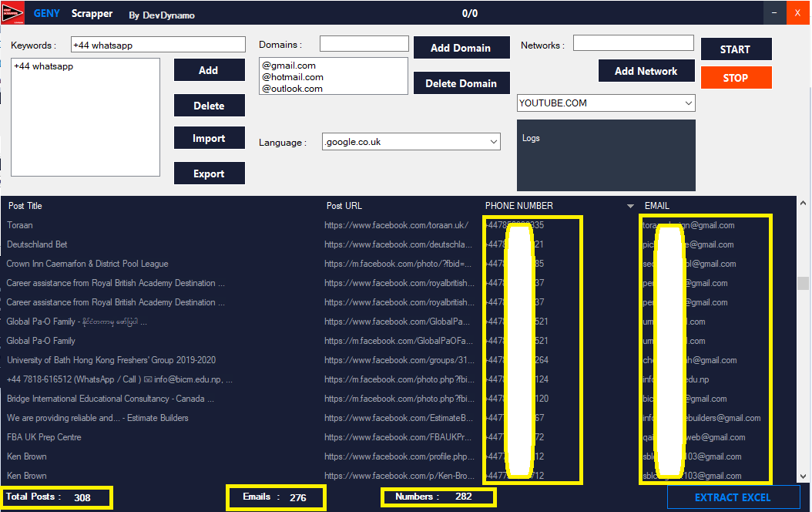Select '+44 whatsapp' in keyword list

coord(43,66)
